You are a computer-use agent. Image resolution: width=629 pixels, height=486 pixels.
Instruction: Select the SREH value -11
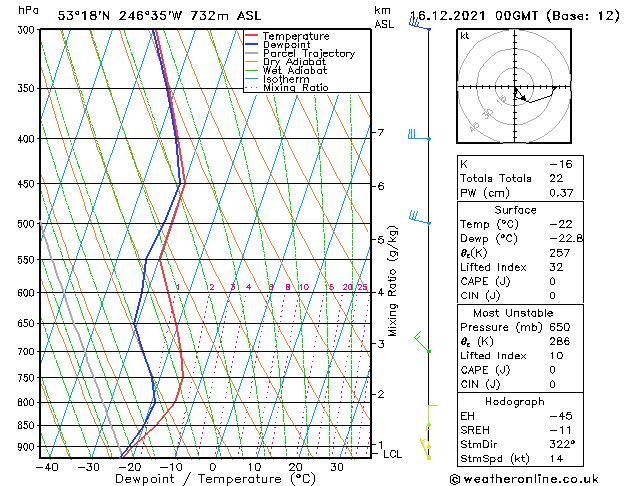click(561, 430)
